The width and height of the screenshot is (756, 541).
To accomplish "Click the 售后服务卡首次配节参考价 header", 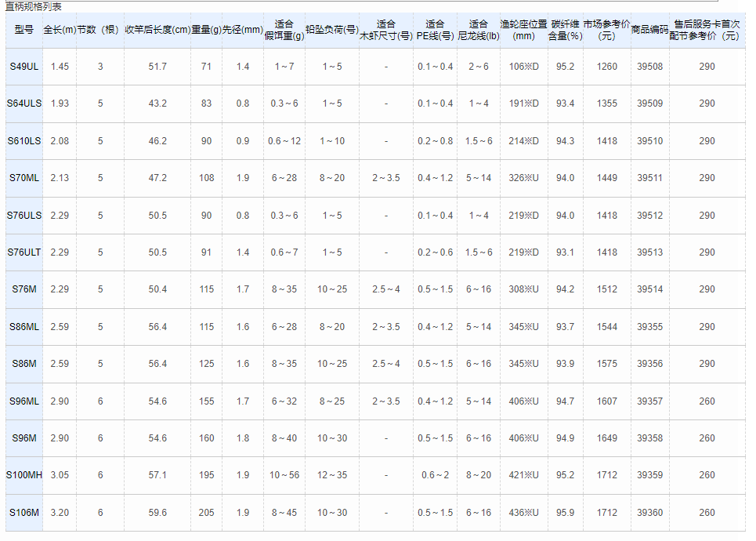I will point(707,30).
